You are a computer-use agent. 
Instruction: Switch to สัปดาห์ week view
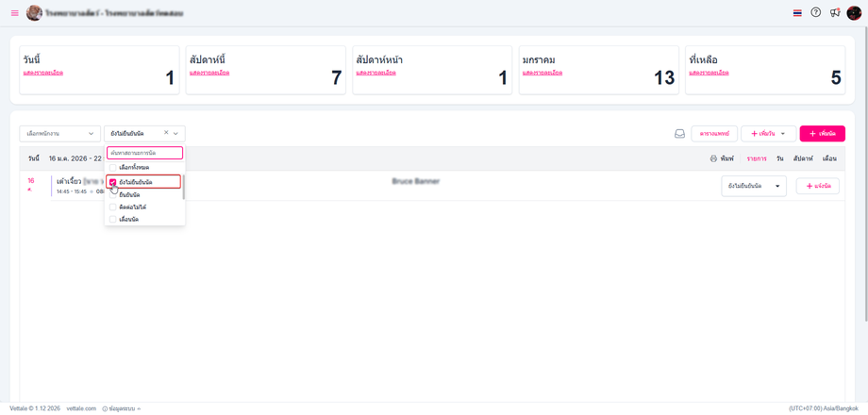[803, 158]
